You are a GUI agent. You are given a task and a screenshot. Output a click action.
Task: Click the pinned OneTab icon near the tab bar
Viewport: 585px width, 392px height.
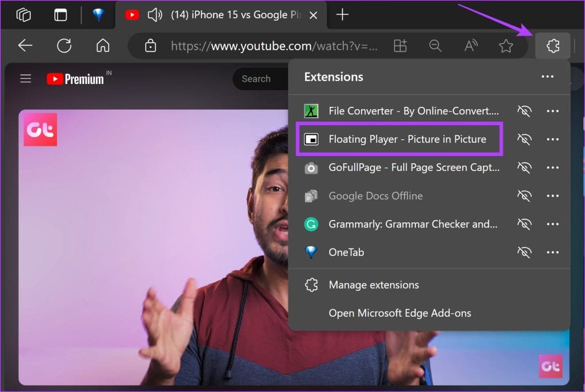pyautogui.click(x=98, y=15)
